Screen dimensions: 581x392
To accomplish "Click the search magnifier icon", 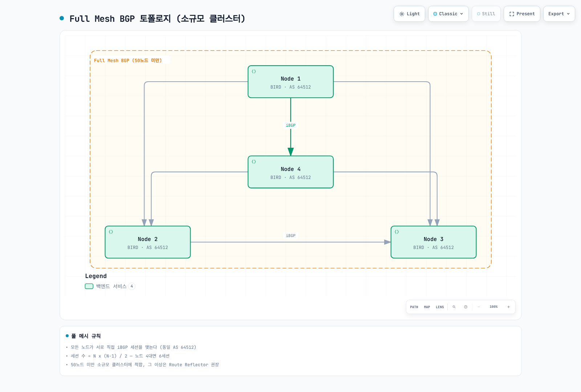I will (x=454, y=307).
